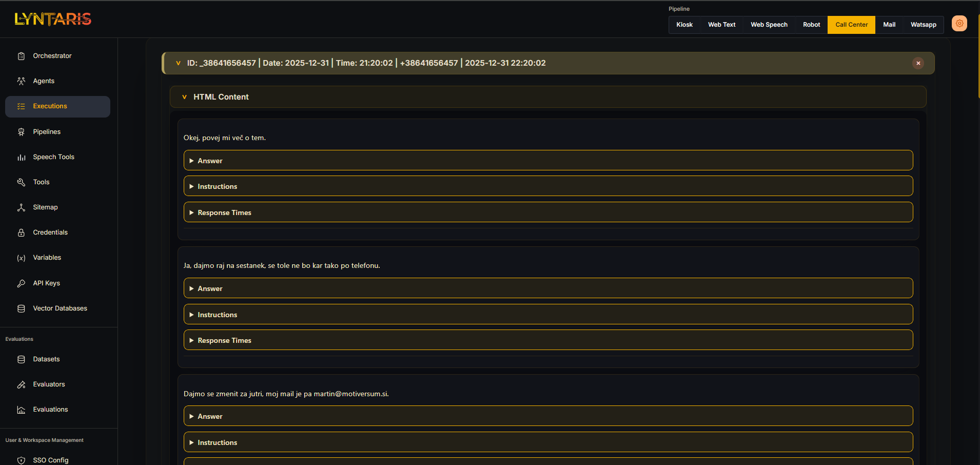980x465 pixels.
Task: Click the Credentials lock icon
Action: point(21,232)
